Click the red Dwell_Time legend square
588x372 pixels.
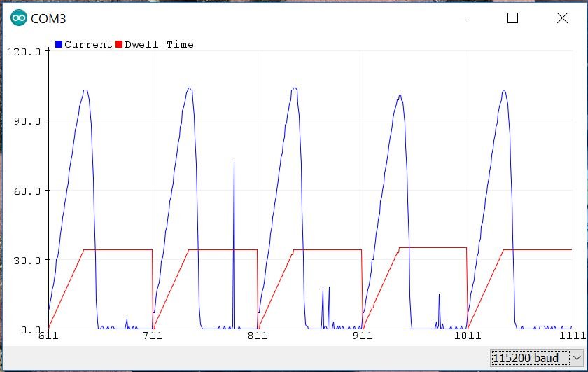point(119,44)
